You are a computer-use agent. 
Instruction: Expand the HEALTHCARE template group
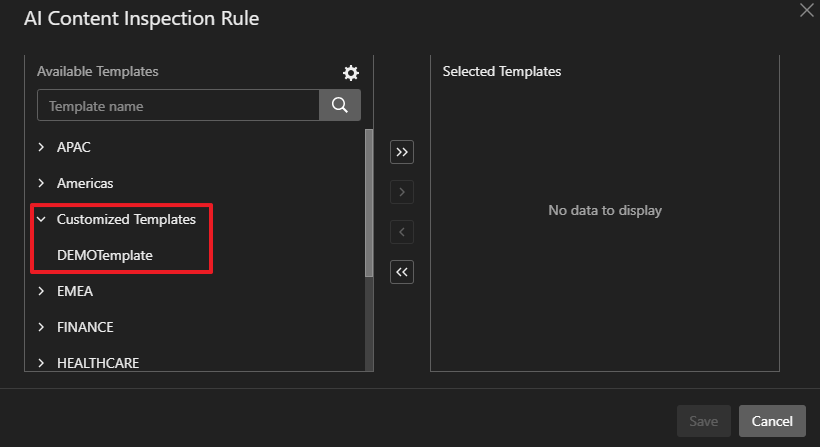(42, 363)
